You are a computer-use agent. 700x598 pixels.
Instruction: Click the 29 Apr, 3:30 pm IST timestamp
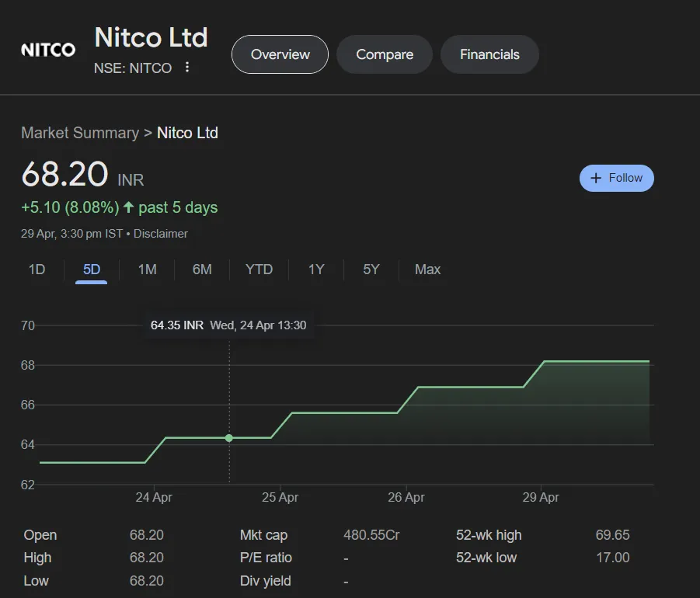pyautogui.click(x=72, y=234)
